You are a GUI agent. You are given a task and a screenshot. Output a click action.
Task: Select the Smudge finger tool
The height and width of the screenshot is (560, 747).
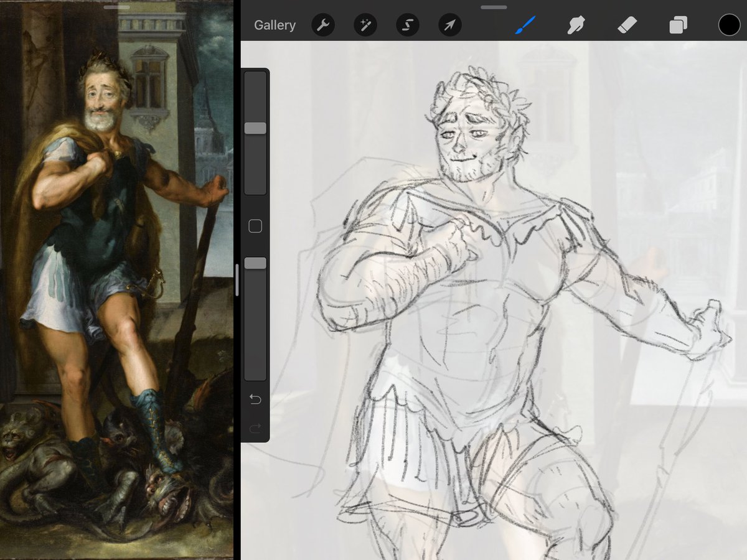pyautogui.click(x=576, y=25)
